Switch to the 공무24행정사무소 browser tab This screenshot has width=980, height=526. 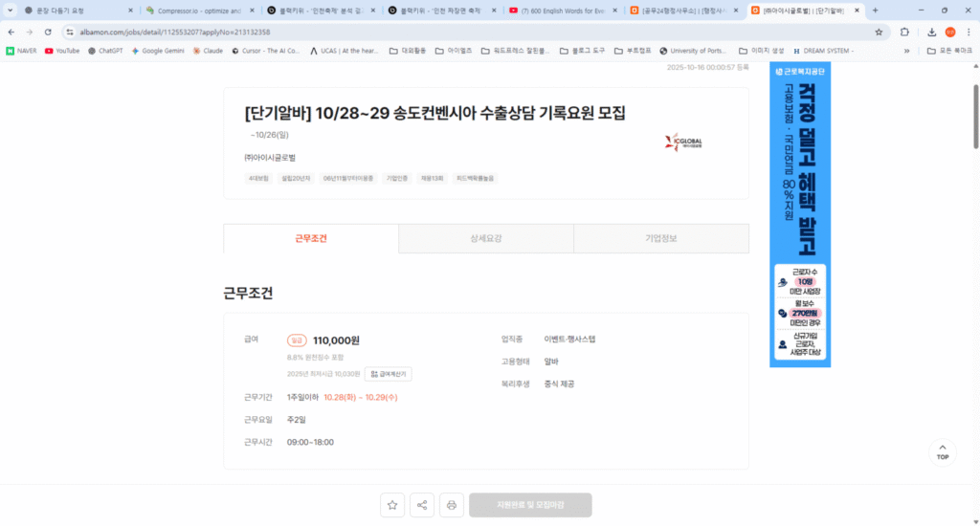pos(684,11)
